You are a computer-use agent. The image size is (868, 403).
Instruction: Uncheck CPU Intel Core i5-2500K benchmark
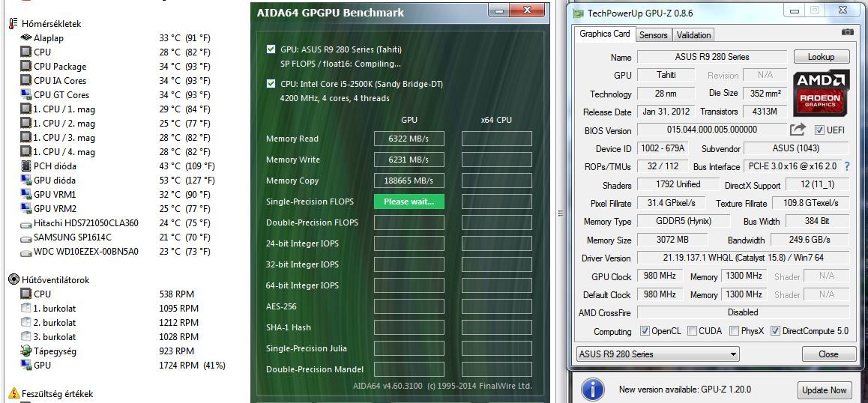271,84
